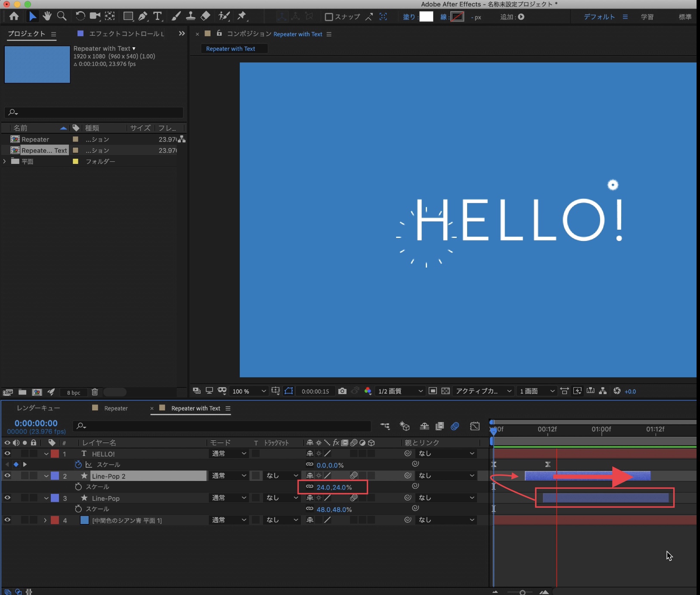Select the Zoom magnifier tool
The image size is (700, 595).
62,16
